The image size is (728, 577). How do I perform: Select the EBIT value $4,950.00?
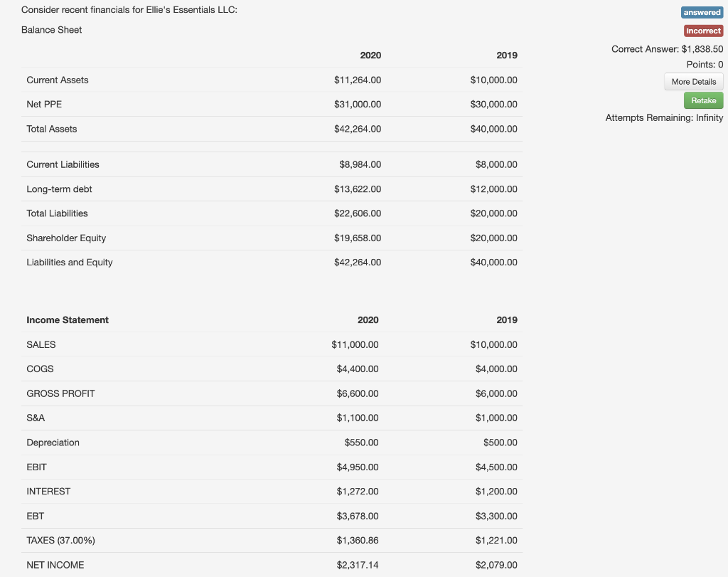coord(358,467)
